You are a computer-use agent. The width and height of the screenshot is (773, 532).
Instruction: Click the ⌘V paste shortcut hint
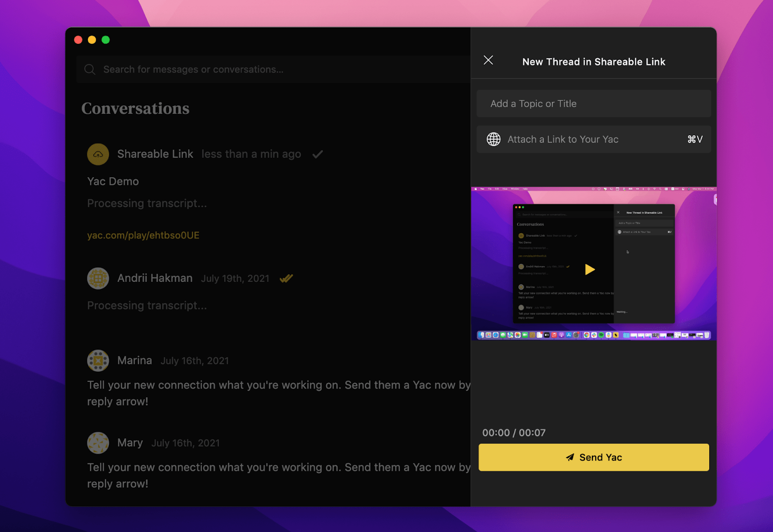(695, 140)
